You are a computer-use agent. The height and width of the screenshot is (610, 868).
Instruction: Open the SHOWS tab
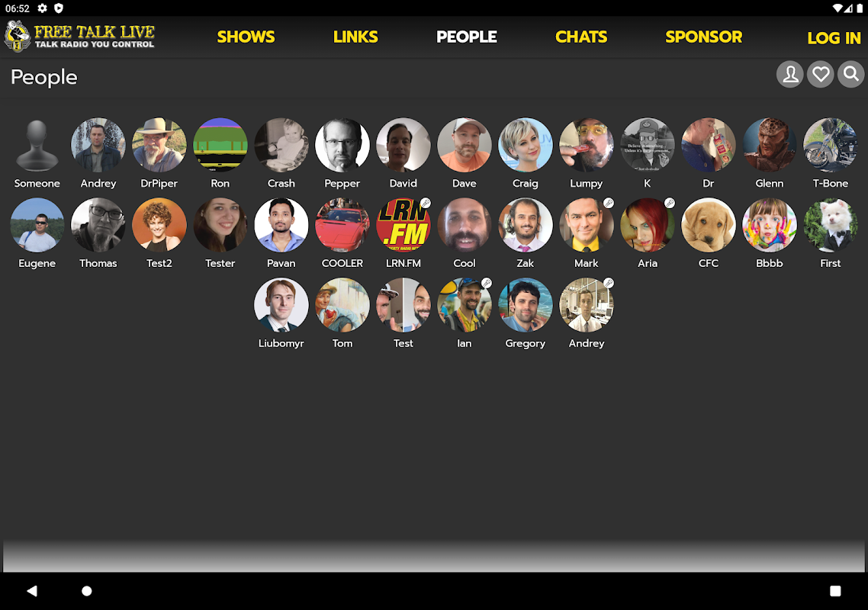pyautogui.click(x=246, y=37)
